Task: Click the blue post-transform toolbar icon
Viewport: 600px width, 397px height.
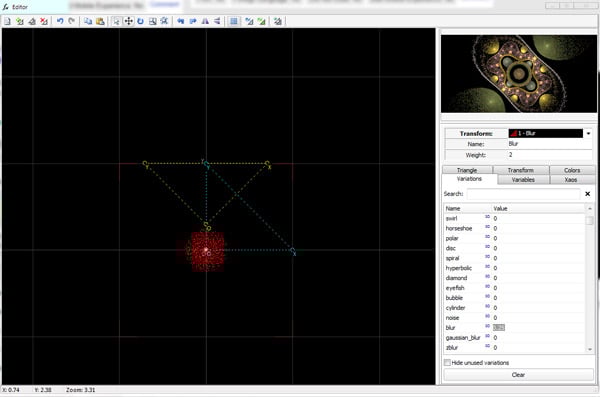Action: [249, 21]
